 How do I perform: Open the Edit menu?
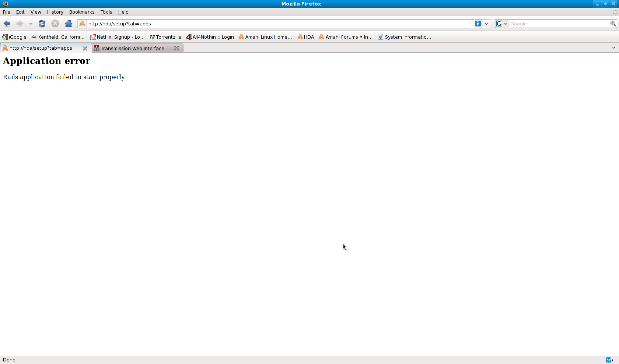point(20,12)
